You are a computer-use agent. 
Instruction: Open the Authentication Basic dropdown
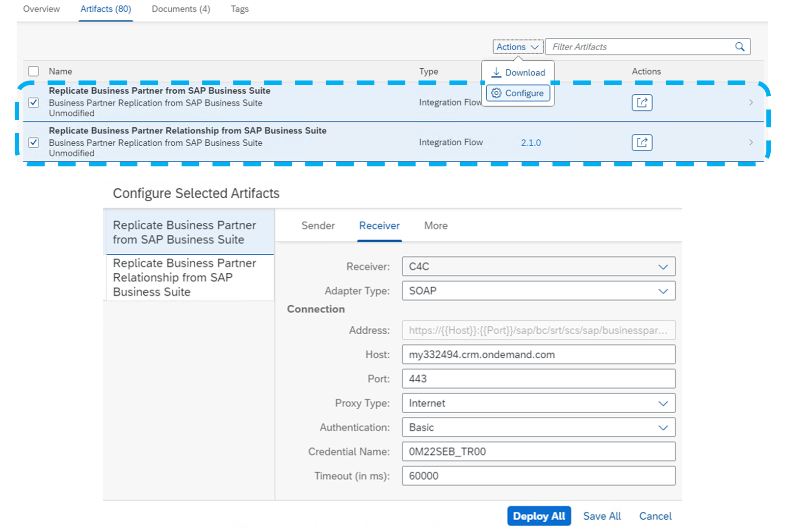tap(539, 427)
